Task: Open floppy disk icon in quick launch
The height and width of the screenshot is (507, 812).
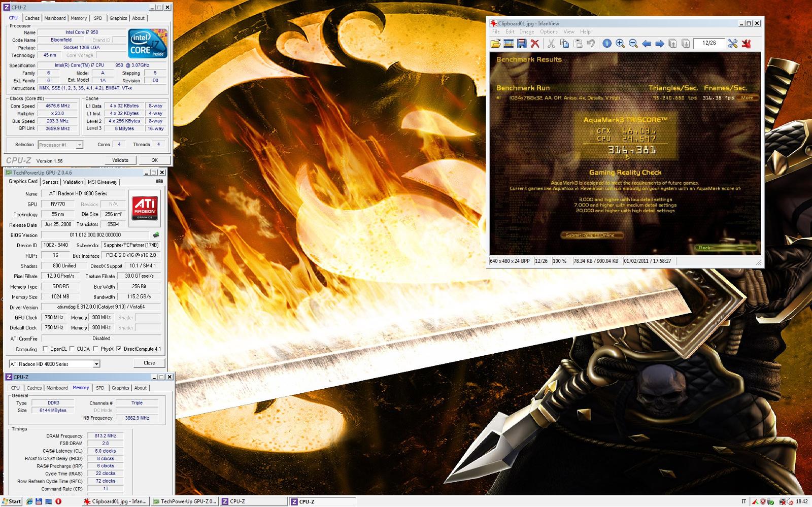Action: coord(39,501)
